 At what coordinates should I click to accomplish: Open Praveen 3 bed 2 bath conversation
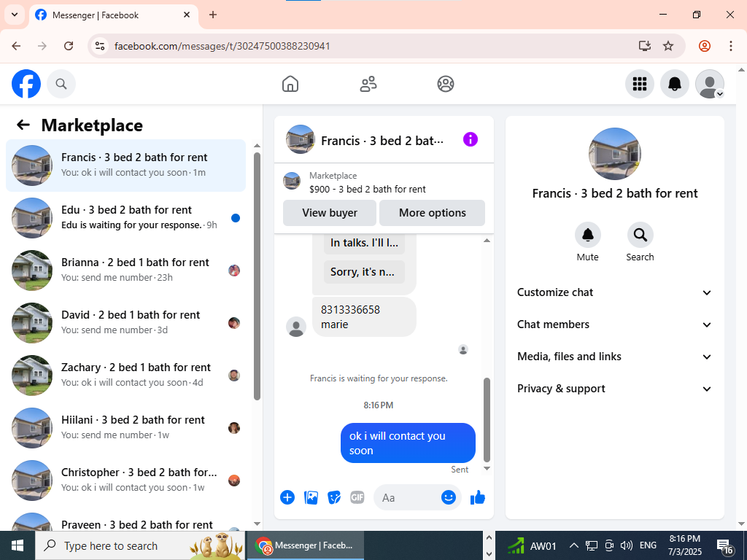tap(125, 521)
